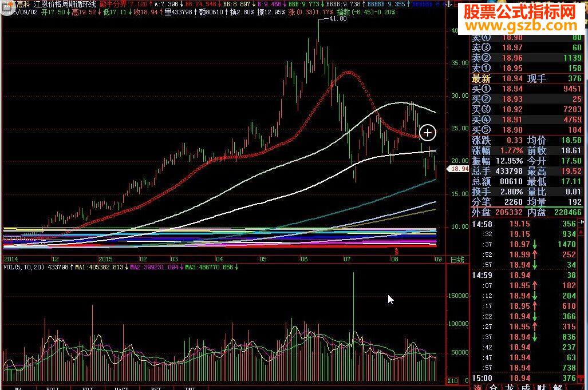The image size is (588, 390).
Task: Open the 成 tab under tick list
Action: (x=526, y=387)
